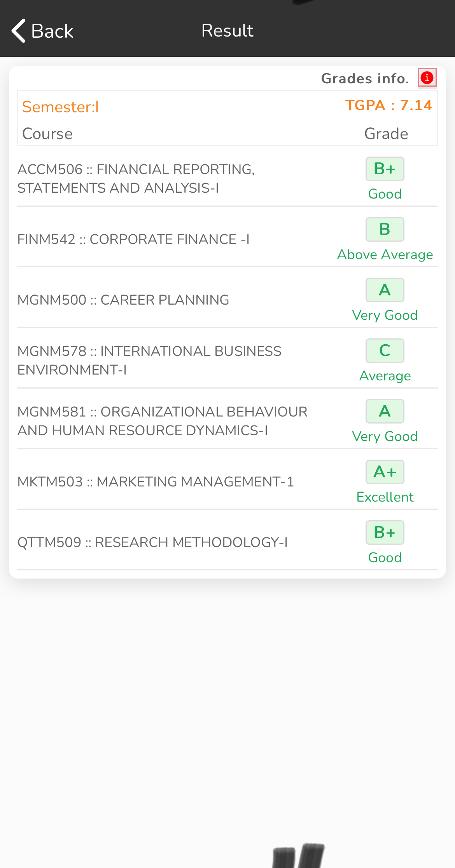The height and width of the screenshot is (868, 455).
Task: Tap the C grade badge for MGNM578
Action: (x=385, y=351)
